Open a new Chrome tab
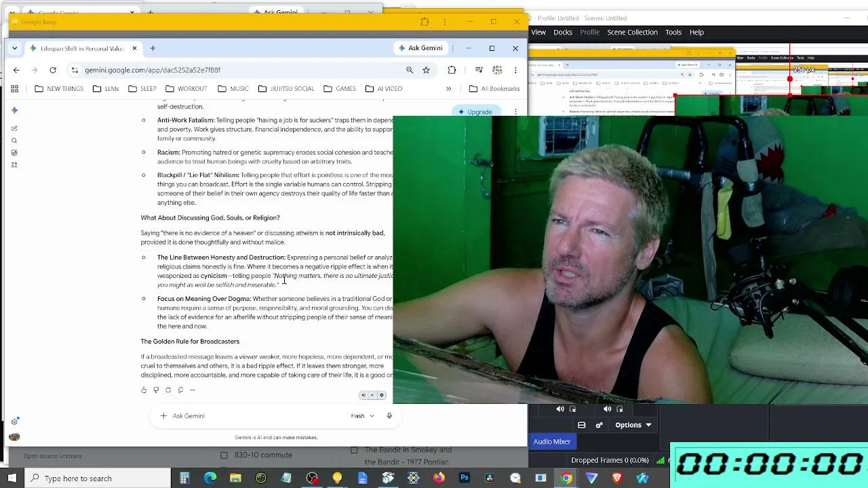Screen dimensions: 868x488 (153, 48)
